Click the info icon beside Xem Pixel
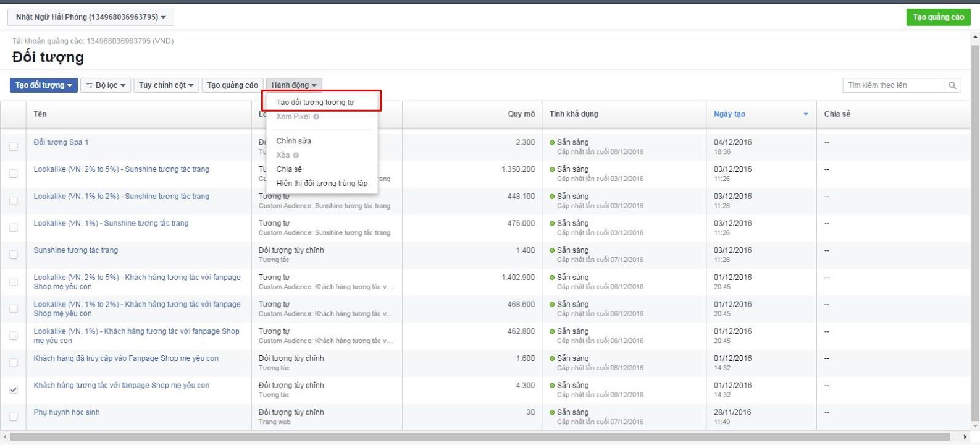This screenshot has height=445, width=980. (316, 117)
